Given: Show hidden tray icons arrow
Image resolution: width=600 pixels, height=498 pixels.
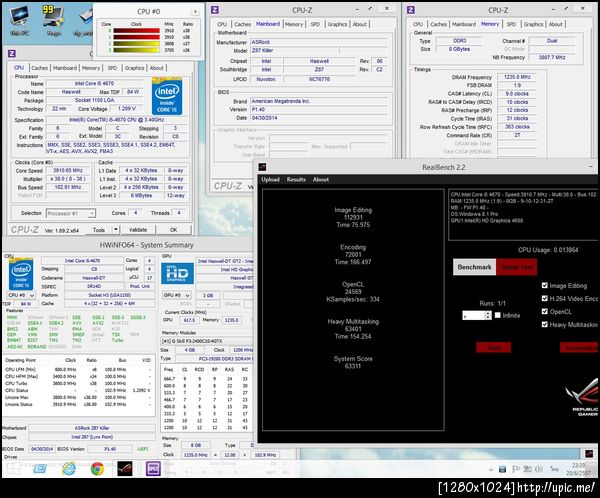Looking at the screenshot, I should point(491,469).
